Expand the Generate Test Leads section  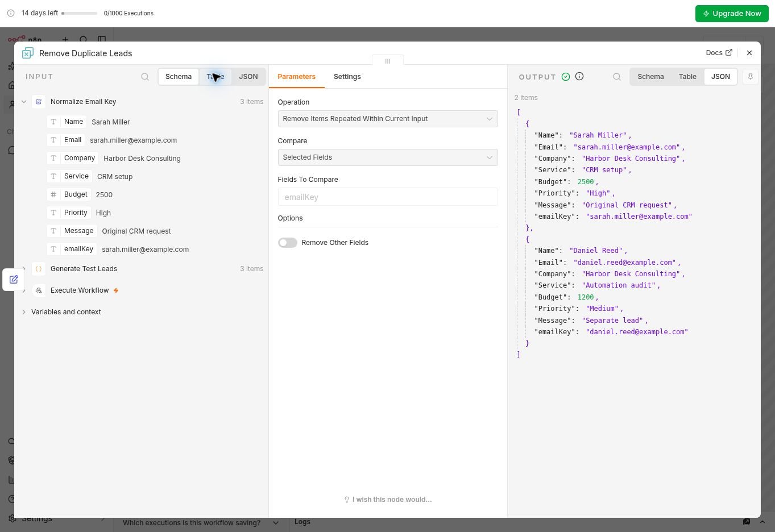(x=24, y=269)
